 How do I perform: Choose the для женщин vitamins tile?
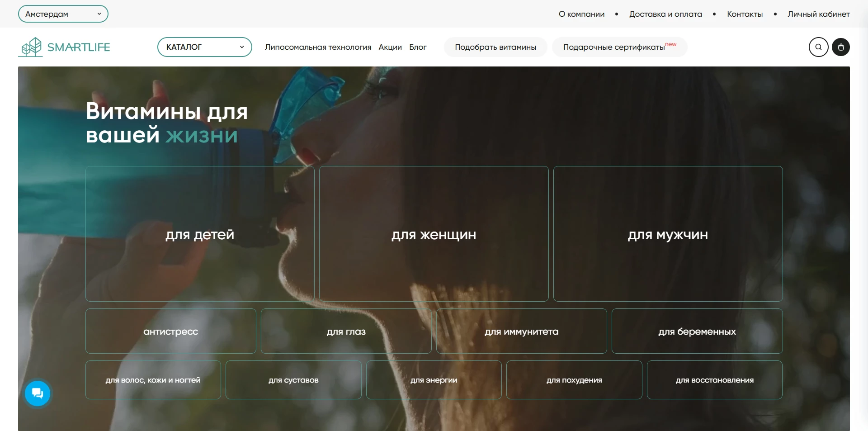click(434, 234)
